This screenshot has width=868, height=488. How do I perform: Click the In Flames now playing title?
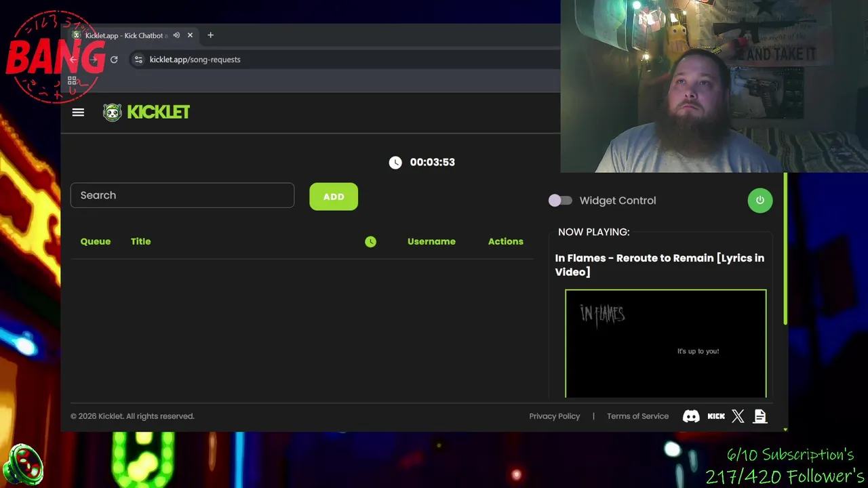[x=660, y=265]
